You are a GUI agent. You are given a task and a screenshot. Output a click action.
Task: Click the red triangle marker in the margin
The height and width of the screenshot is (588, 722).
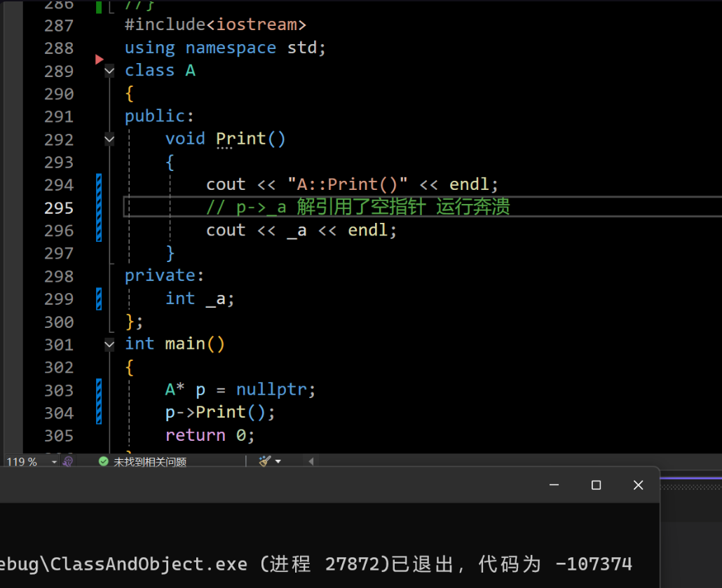99,60
